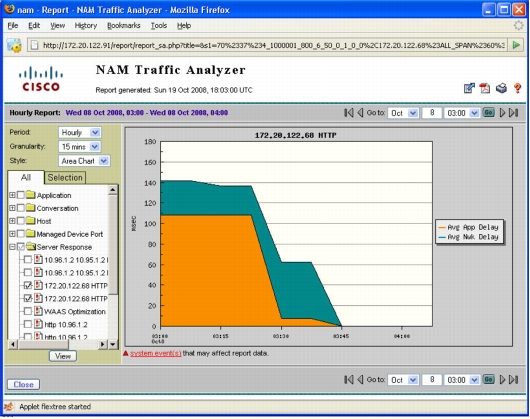This screenshot has height=419, width=530.
Task: Open the system event(s) link
Action: 155,353
